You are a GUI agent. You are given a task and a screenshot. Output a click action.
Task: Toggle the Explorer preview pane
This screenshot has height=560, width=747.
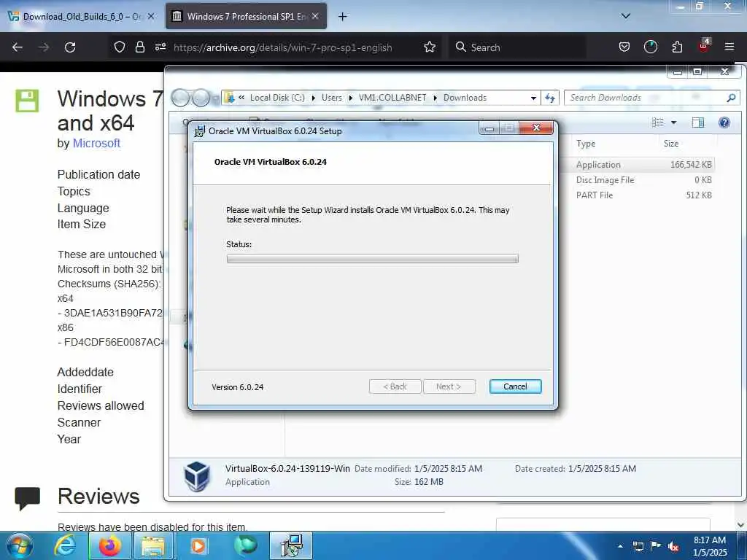[x=698, y=122]
